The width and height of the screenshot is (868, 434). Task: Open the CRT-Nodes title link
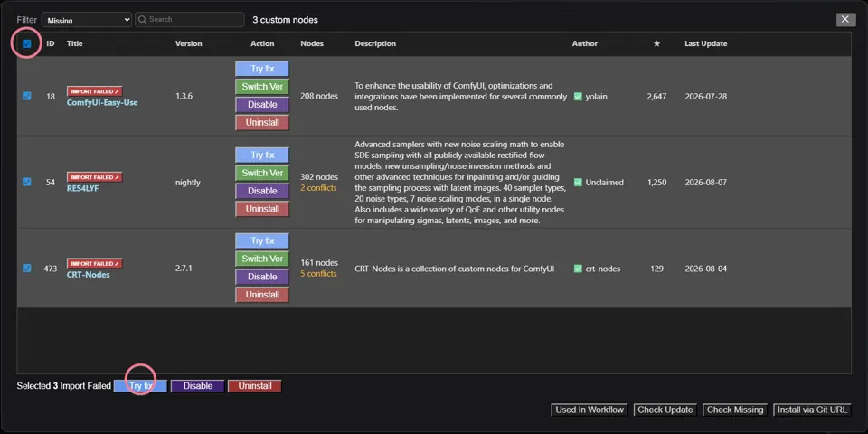[89, 275]
